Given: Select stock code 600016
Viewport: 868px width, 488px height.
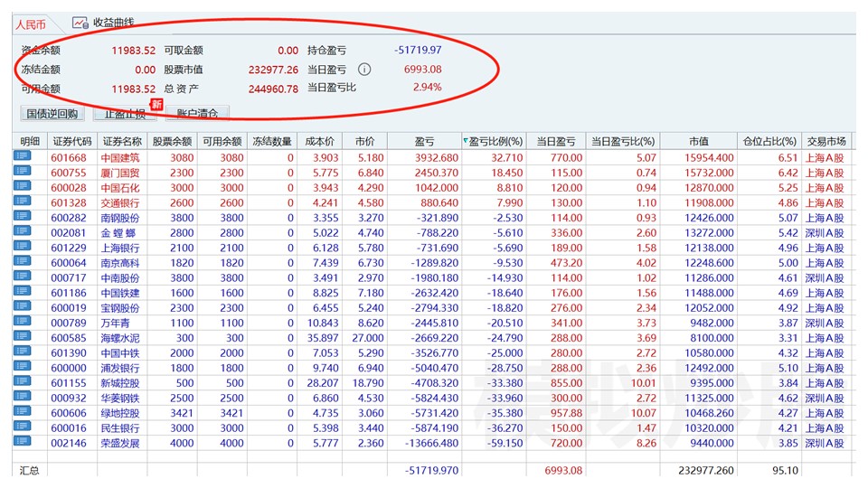Looking at the screenshot, I should pos(69,428).
